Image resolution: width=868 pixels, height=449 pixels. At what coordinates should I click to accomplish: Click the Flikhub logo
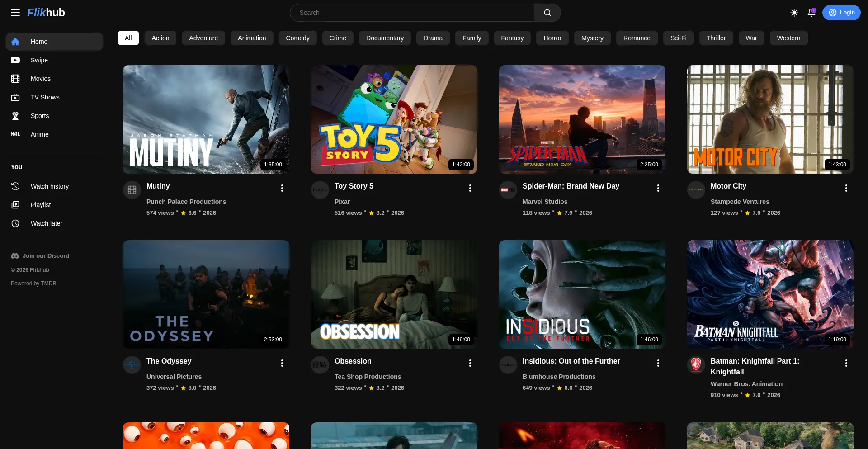tap(46, 13)
